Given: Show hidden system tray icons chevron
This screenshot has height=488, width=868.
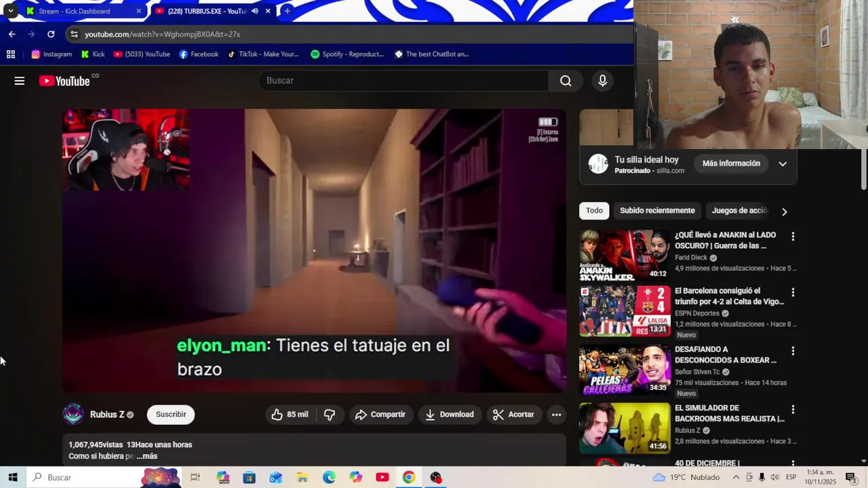Looking at the screenshot, I should pos(736,477).
